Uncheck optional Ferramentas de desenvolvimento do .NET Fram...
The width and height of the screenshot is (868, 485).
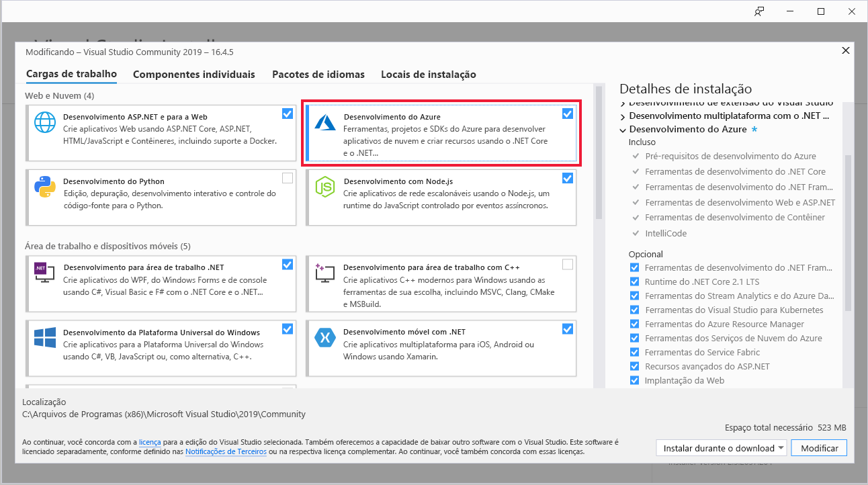tap(634, 268)
